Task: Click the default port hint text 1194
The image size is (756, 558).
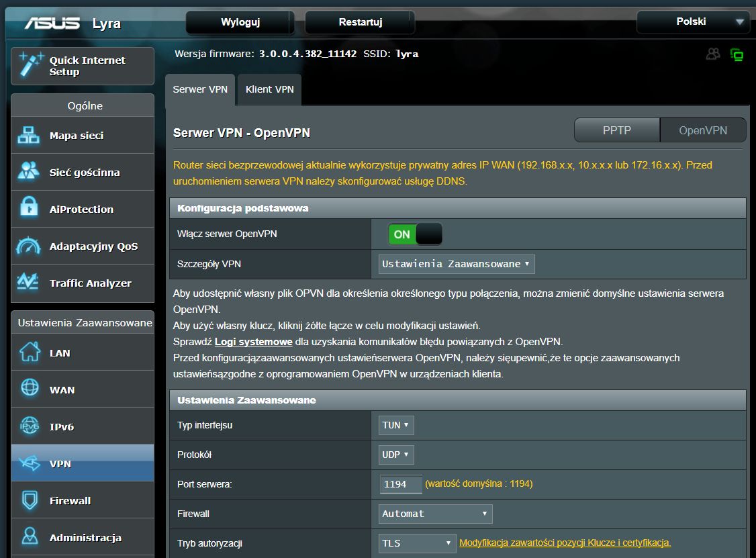Action: pyautogui.click(x=479, y=483)
